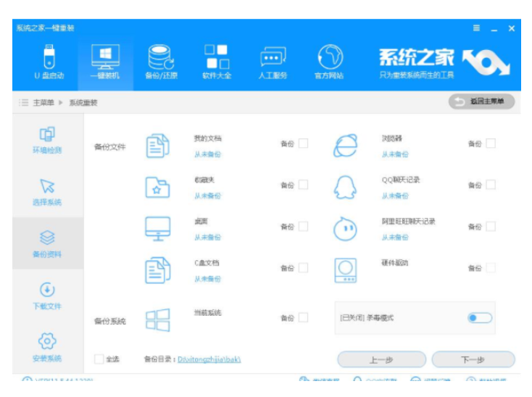Image resolution: width=532 pixels, height=397 pixels.
Task: Click 从未备份 under 桌面
Action: pos(207,238)
